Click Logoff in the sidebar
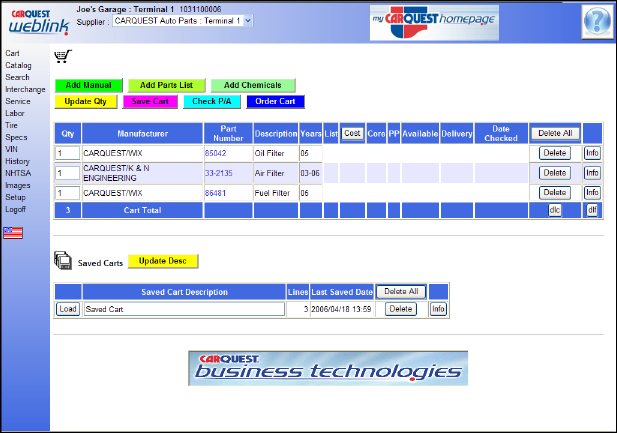The height and width of the screenshot is (433, 617). tap(15, 209)
